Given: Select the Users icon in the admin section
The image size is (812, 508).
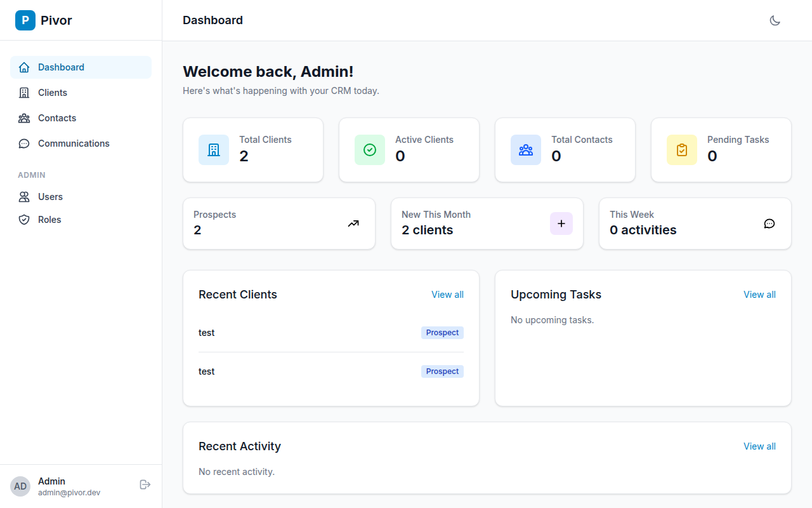Looking at the screenshot, I should click(x=23, y=196).
